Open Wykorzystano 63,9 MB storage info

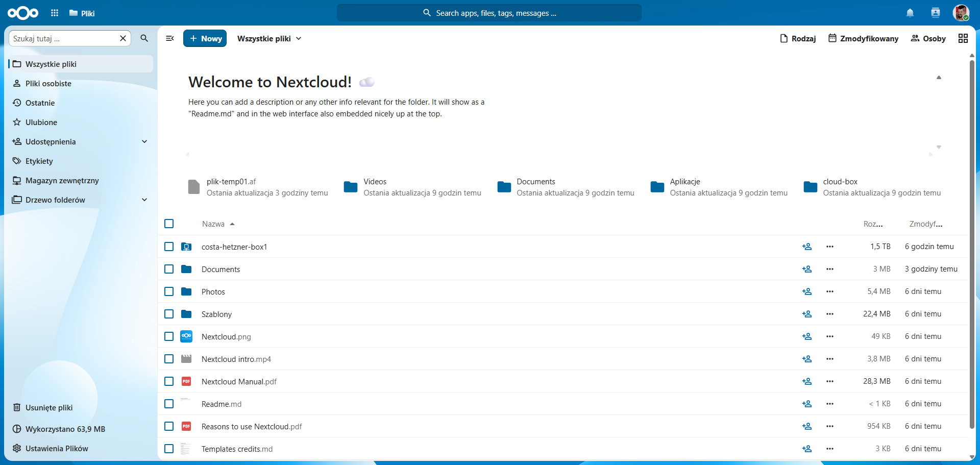[81, 429]
